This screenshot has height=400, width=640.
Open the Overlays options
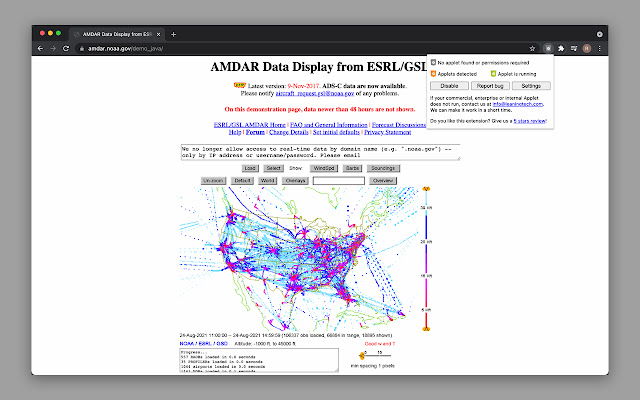(x=296, y=181)
